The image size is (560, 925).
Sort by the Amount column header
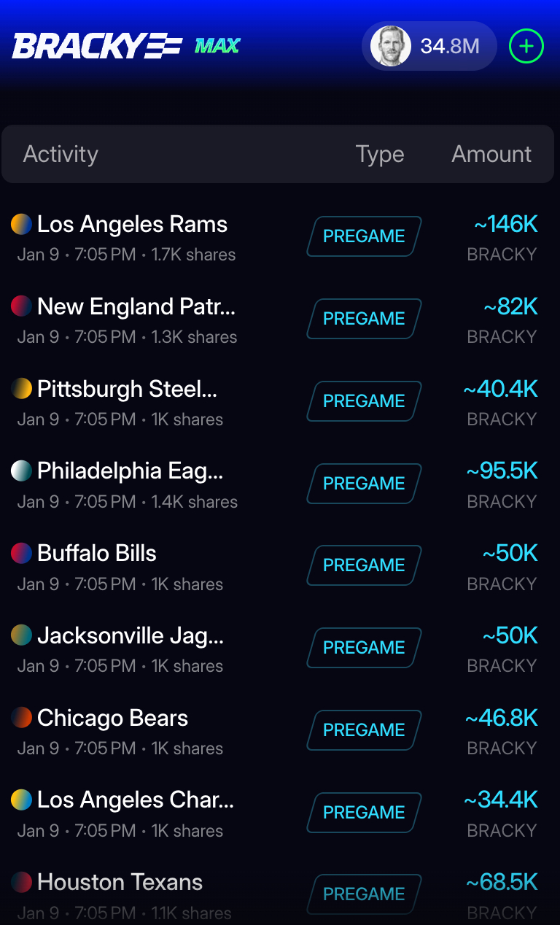click(x=491, y=154)
